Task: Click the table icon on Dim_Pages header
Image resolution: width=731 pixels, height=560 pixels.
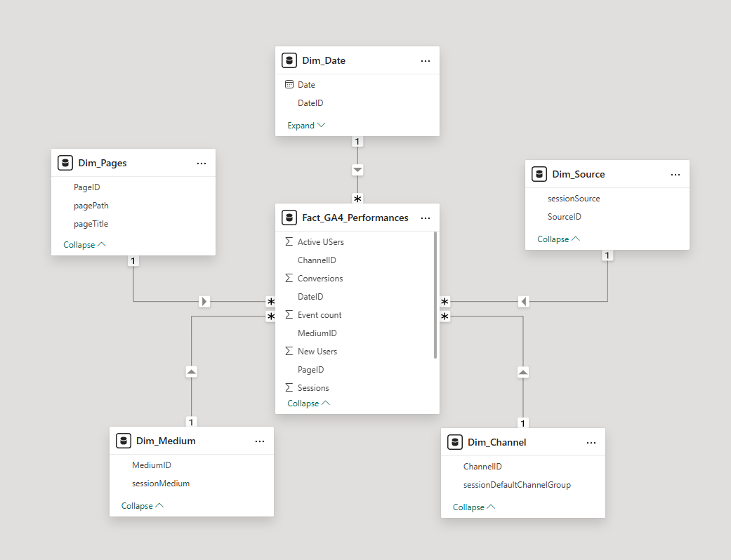Action: point(65,162)
